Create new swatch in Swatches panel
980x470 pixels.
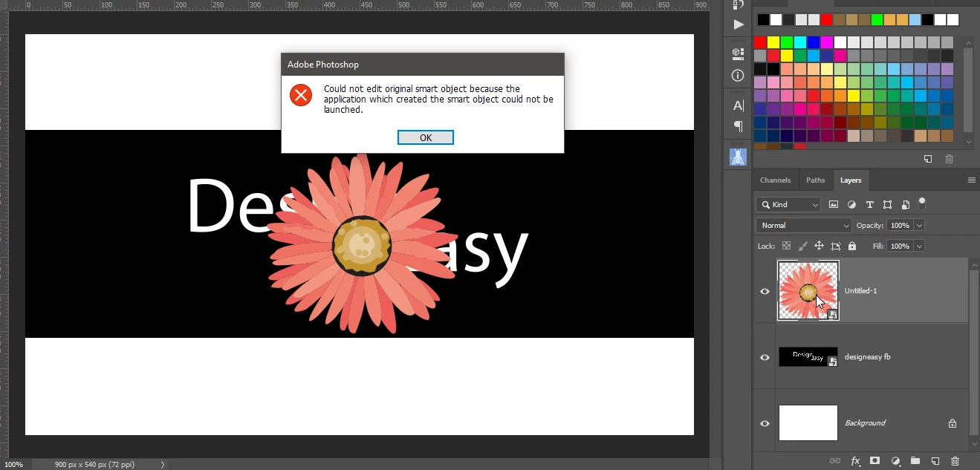point(928,159)
